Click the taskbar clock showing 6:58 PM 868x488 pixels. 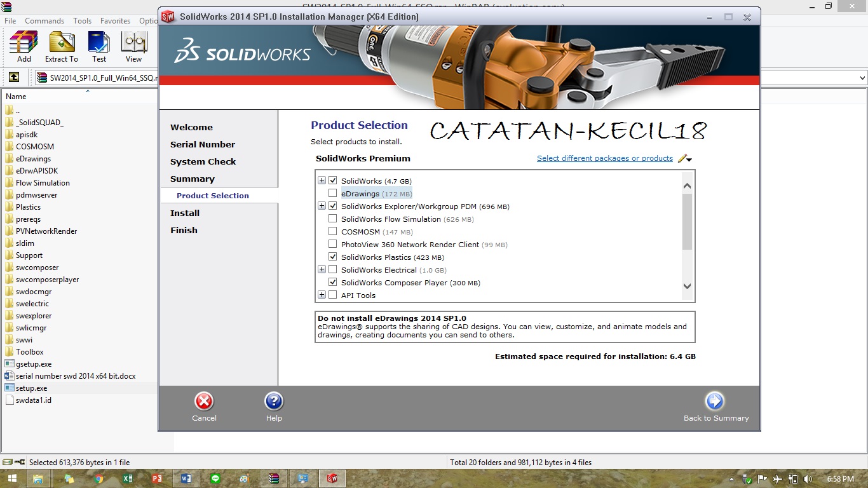tap(841, 479)
